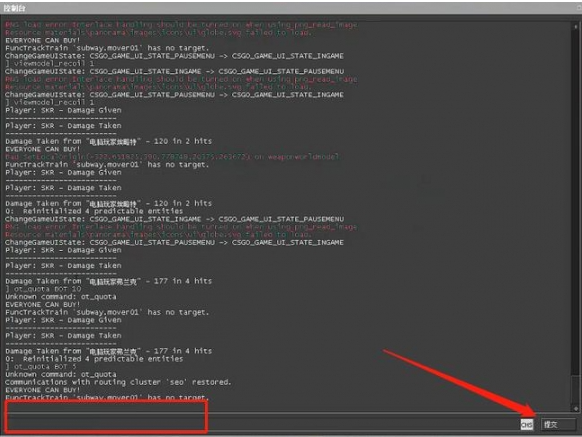This screenshot has width=582, height=437.
Task: Click the first 'Unknown command: ot_quota' line
Action: pos(61,296)
